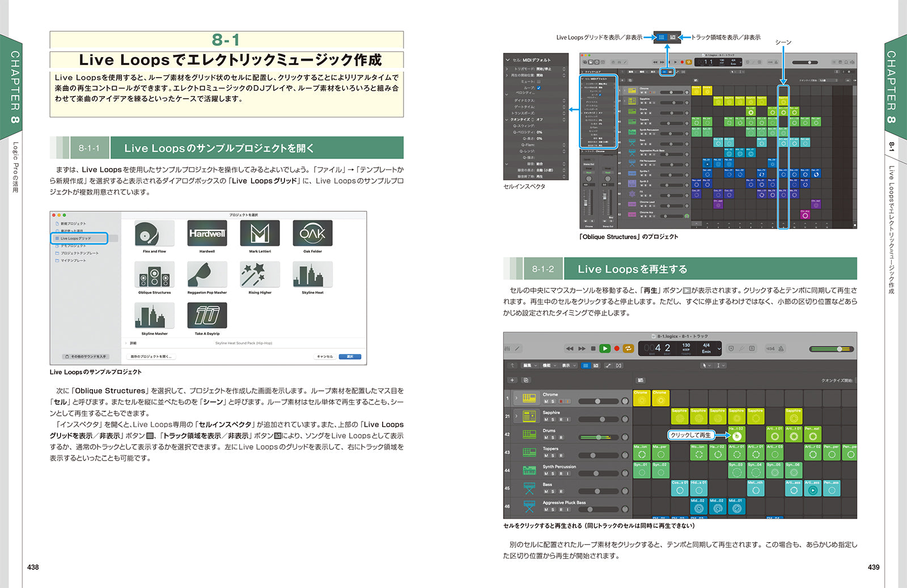Select the Oblique Structures speaker thumbnail
This screenshot has width=907, height=588.
[x=154, y=274]
